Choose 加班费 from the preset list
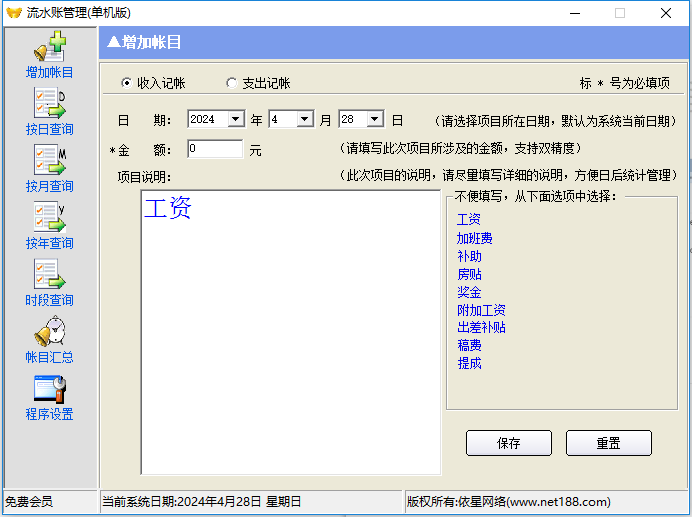The height and width of the screenshot is (517, 692). coord(475,238)
